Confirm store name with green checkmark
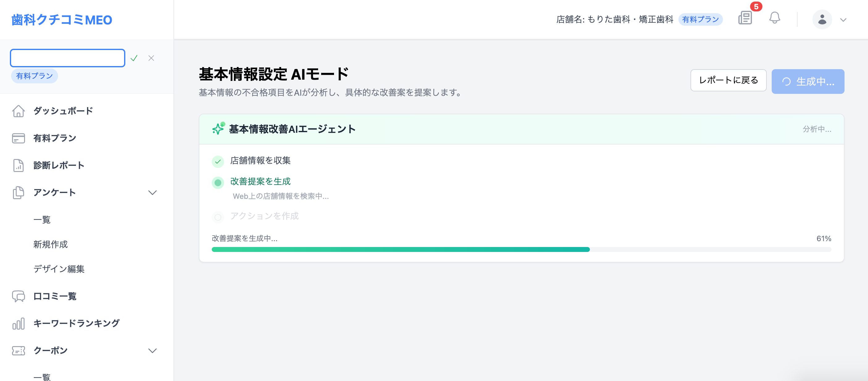Image resolution: width=868 pixels, height=381 pixels. 134,58
